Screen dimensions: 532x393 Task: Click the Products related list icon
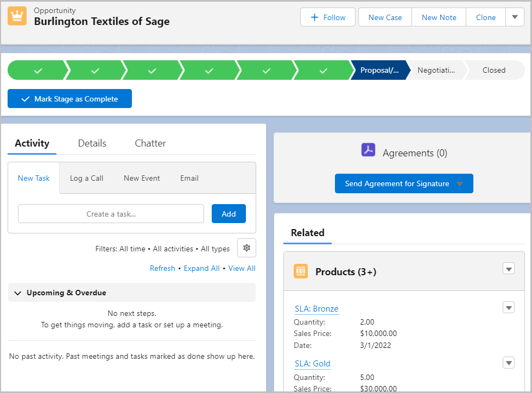pyautogui.click(x=301, y=271)
